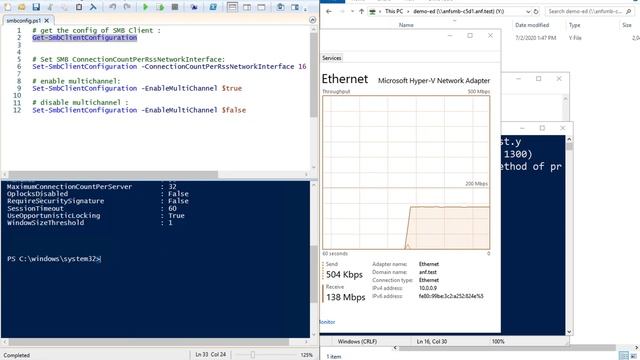The height and width of the screenshot is (360, 640).
Task: Click the Ln 33 Col 24 status indicator
Action: 211,355
